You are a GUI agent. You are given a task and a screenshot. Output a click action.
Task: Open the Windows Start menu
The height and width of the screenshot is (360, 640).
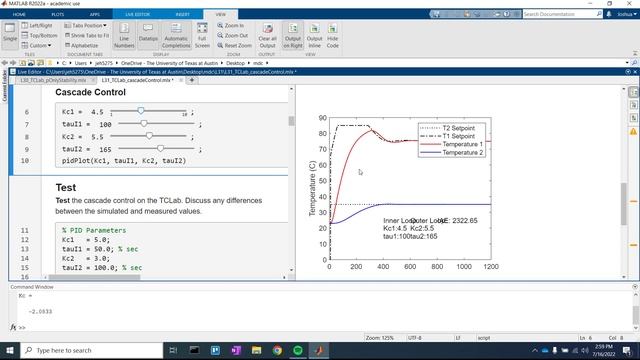(x=10, y=350)
